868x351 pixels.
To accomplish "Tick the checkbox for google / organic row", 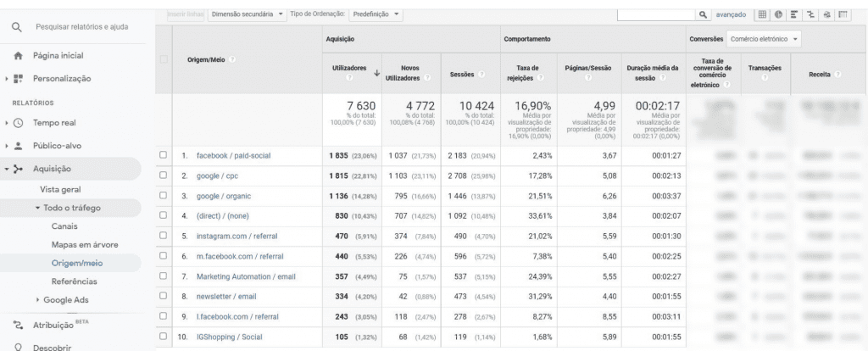I will [164, 196].
